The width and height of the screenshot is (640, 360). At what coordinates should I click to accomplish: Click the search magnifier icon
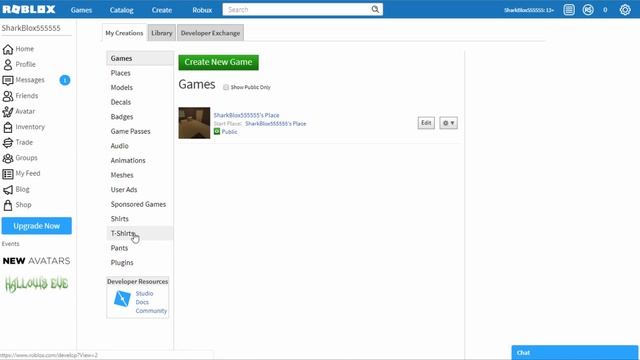[375, 9]
